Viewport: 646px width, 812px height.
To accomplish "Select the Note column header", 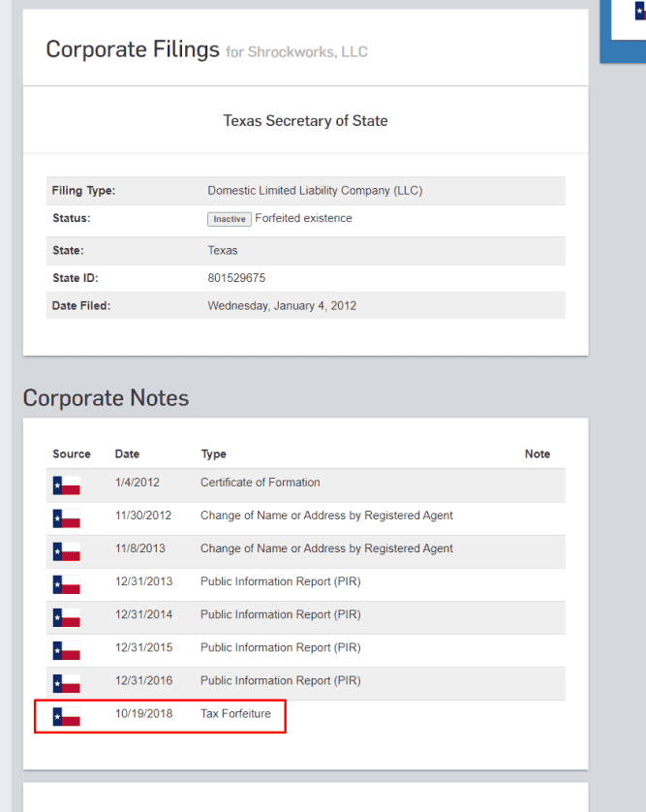I will click(x=538, y=454).
